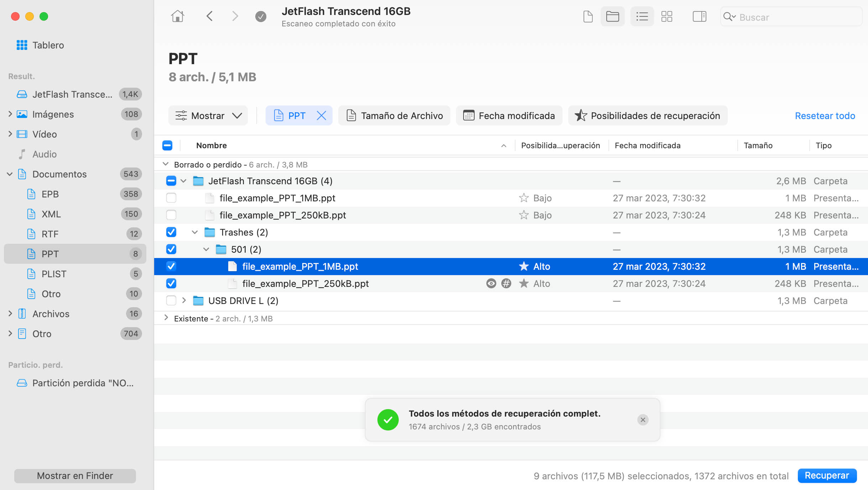868x490 pixels.
Task: Uncheck the 501 (2) folder
Action: [171, 249]
